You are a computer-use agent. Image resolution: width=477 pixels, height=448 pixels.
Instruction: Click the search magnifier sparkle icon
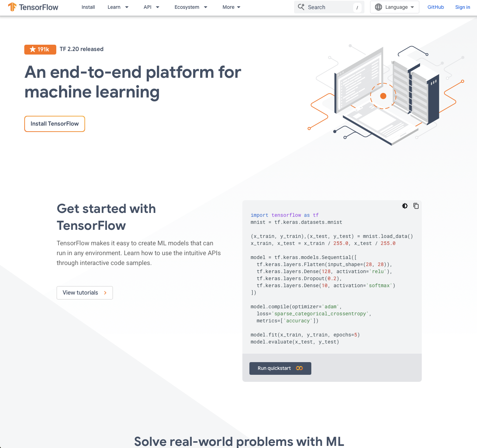301,7
